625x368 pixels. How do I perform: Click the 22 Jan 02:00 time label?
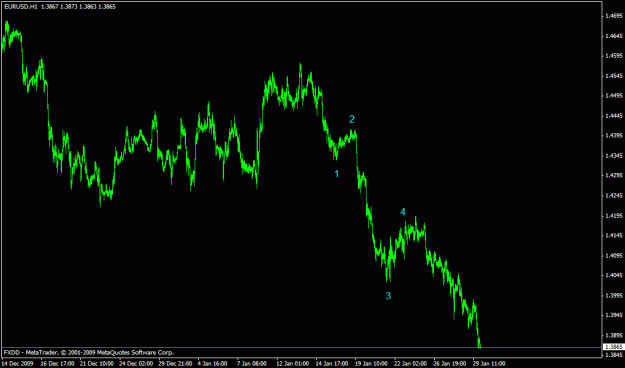[x=411, y=364]
